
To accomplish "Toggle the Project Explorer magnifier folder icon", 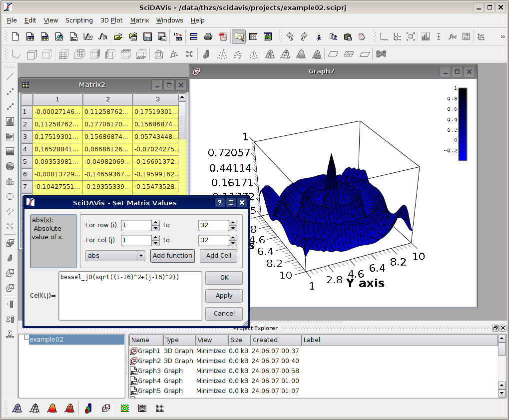I will click(x=239, y=36).
